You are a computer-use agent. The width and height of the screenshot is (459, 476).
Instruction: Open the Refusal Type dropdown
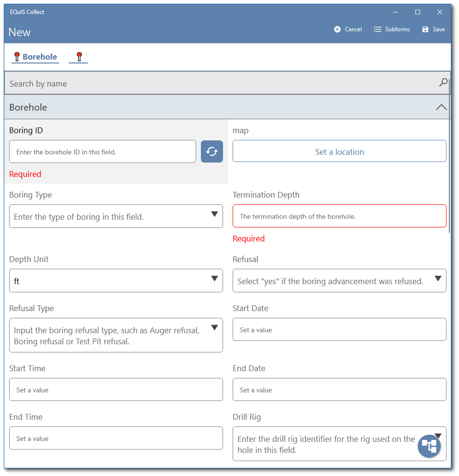point(215,327)
